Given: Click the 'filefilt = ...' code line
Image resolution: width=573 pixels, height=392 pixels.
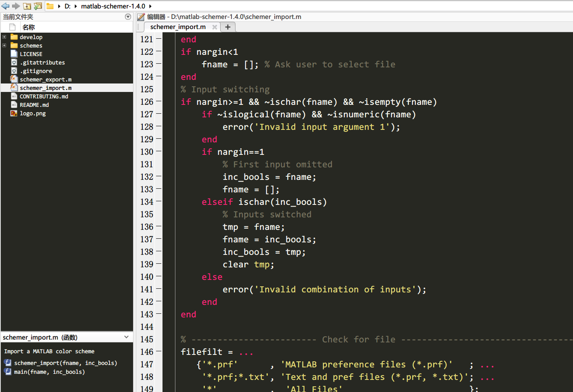Looking at the screenshot, I should [217, 352].
